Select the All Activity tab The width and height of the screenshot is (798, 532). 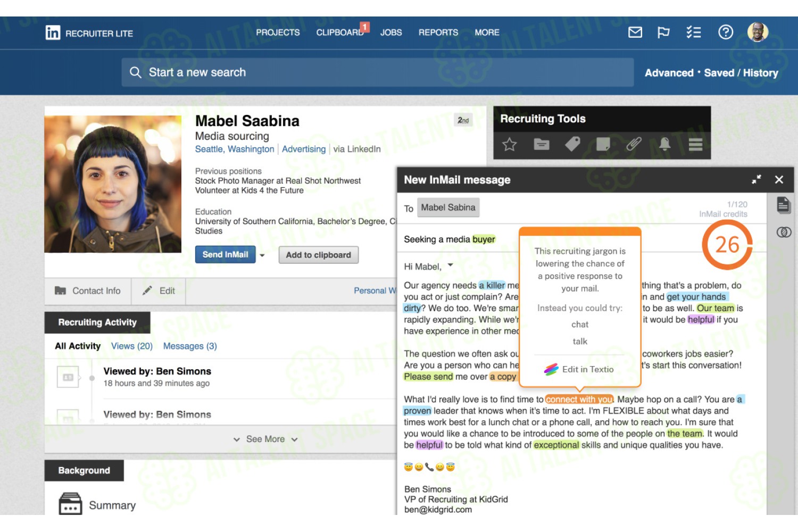78,346
